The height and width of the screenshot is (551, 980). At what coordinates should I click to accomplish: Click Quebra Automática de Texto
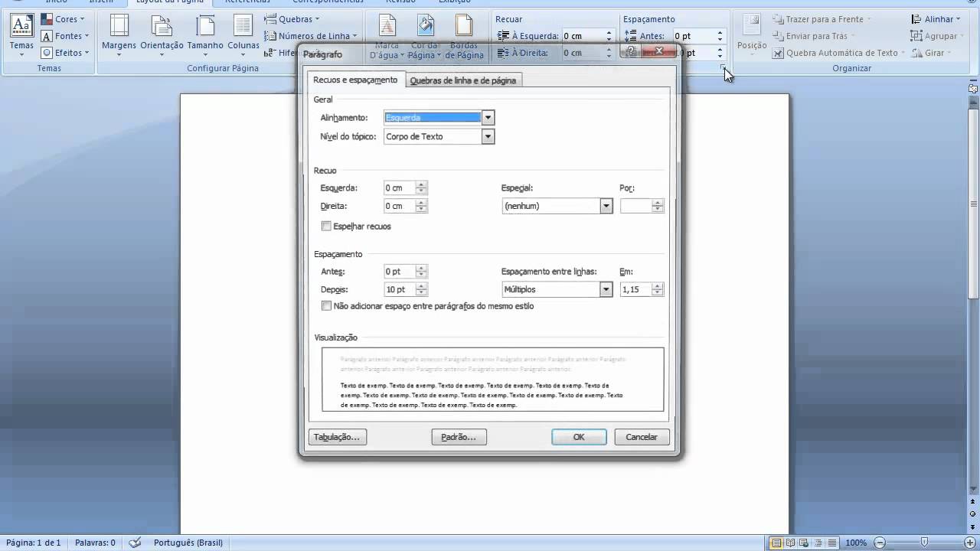[x=838, y=53]
